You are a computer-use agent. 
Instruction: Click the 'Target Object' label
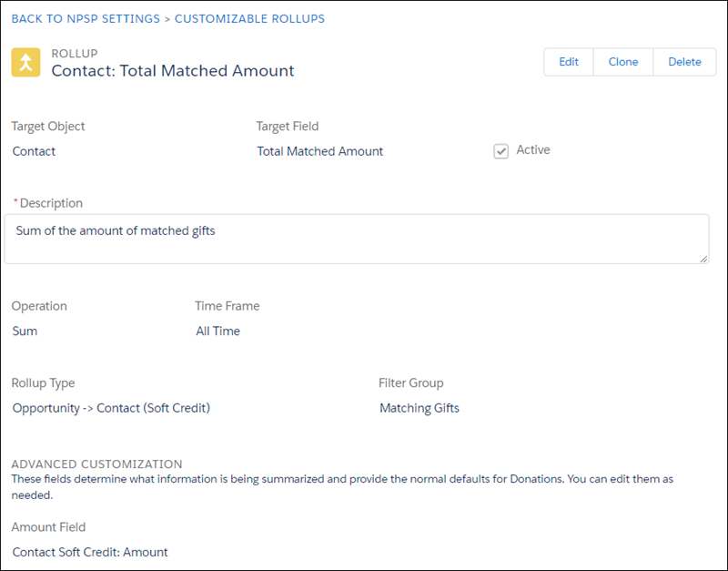click(x=48, y=127)
